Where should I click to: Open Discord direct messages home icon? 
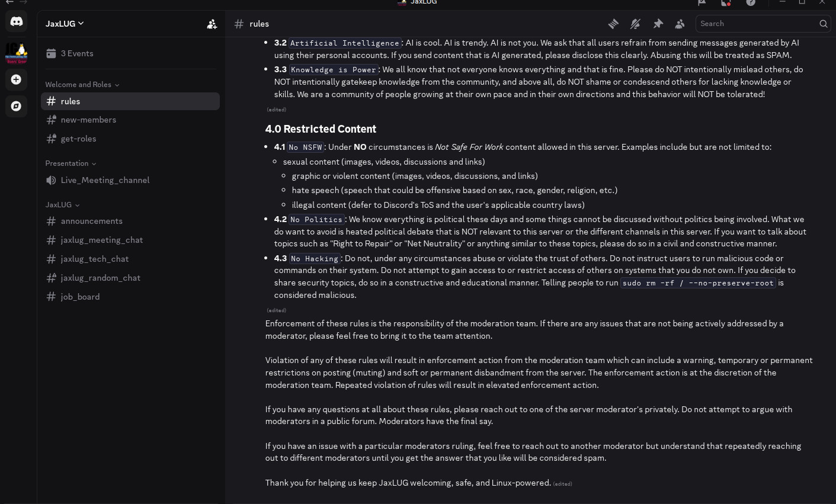17,22
